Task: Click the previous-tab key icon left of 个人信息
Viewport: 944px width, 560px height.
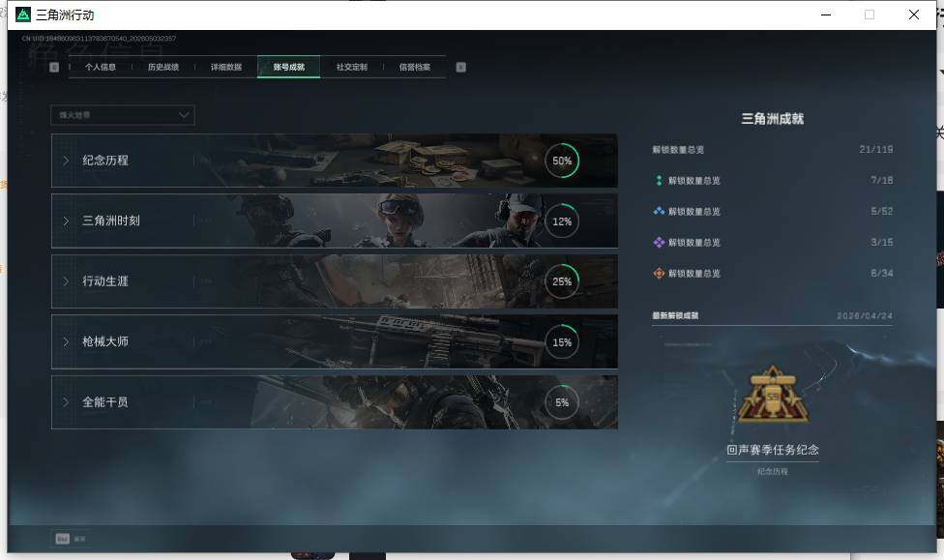Action: point(54,67)
